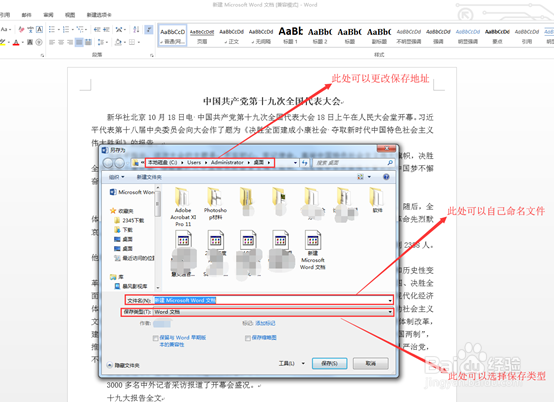
Task: Click the character border icon
Action: [x=39, y=29]
